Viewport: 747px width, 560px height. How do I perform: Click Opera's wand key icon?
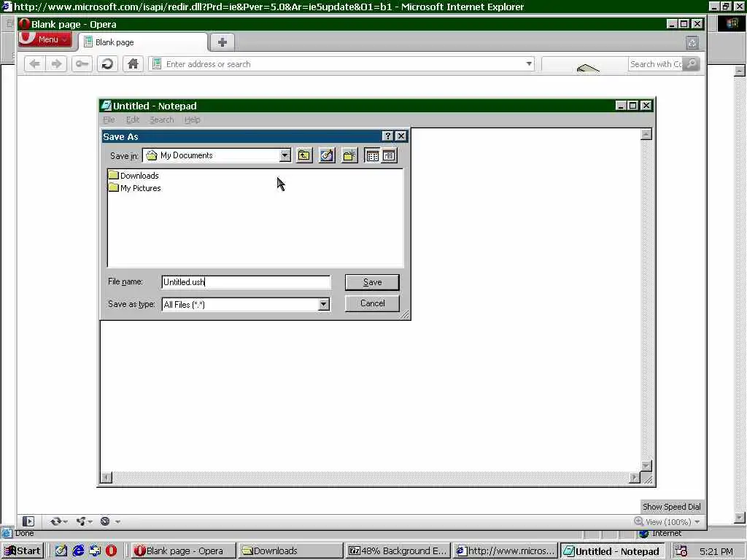82,64
